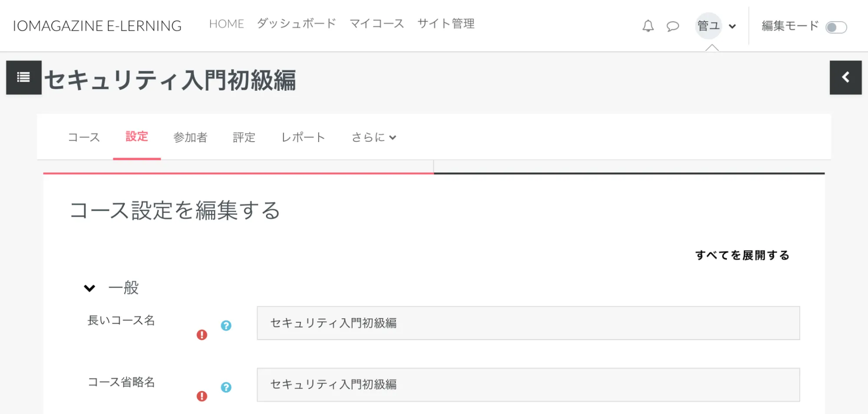868x414 pixels.
Task: Open the user menu dropdown
Action: coord(716,26)
